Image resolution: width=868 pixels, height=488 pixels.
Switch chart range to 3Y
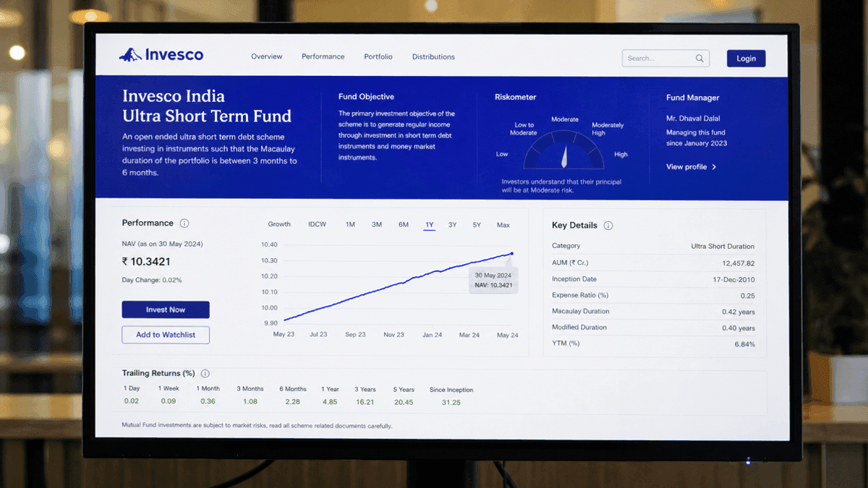[452, 225]
